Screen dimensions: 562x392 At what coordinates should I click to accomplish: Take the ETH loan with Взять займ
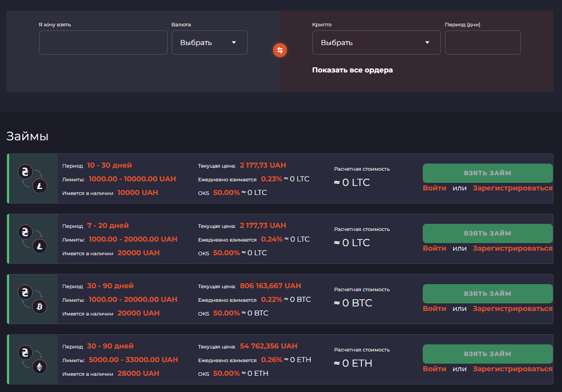(488, 354)
